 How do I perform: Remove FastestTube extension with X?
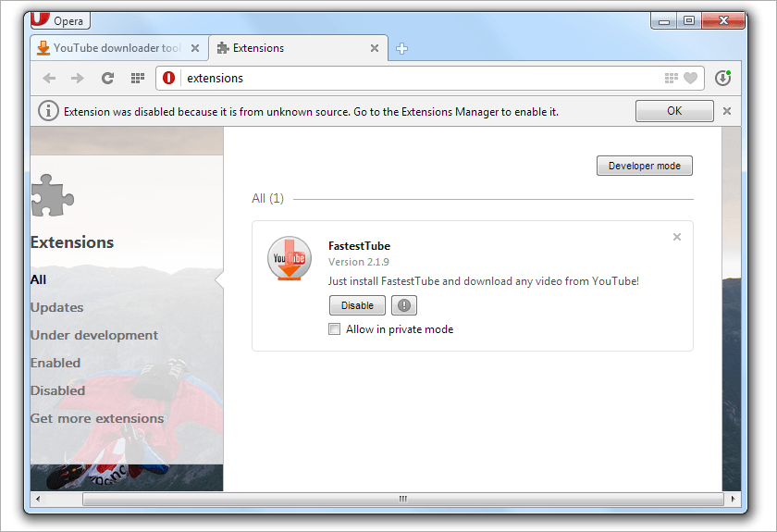tap(677, 237)
